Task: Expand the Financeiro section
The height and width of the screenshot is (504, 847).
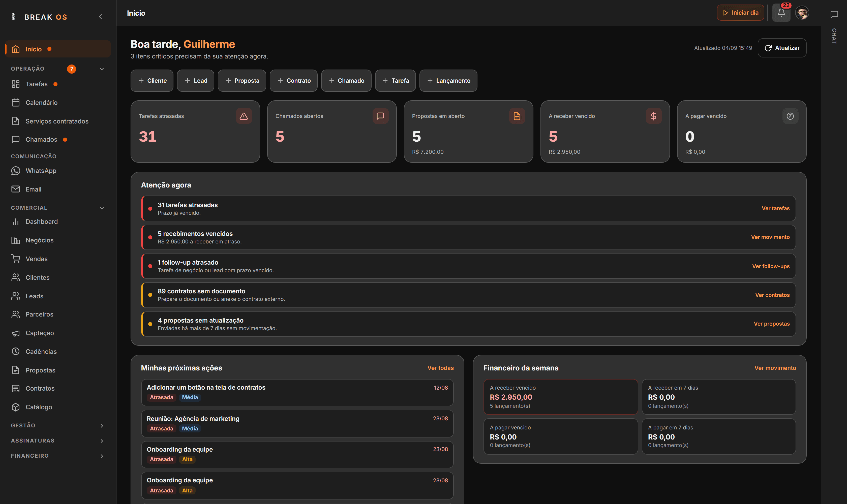Action: click(x=58, y=456)
